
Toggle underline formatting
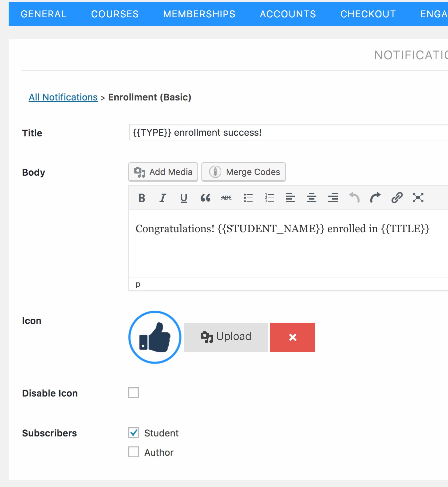click(183, 198)
